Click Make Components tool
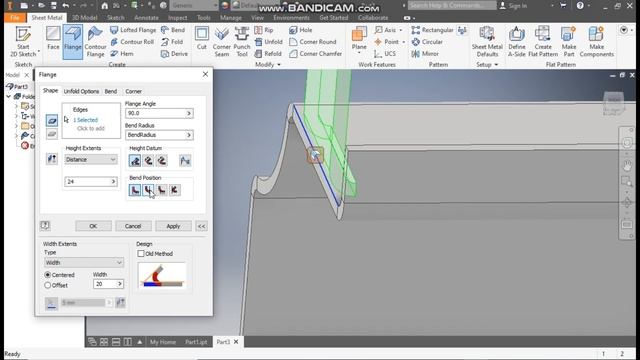The width and height of the screenshot is (640, 360). pos(596,41)
